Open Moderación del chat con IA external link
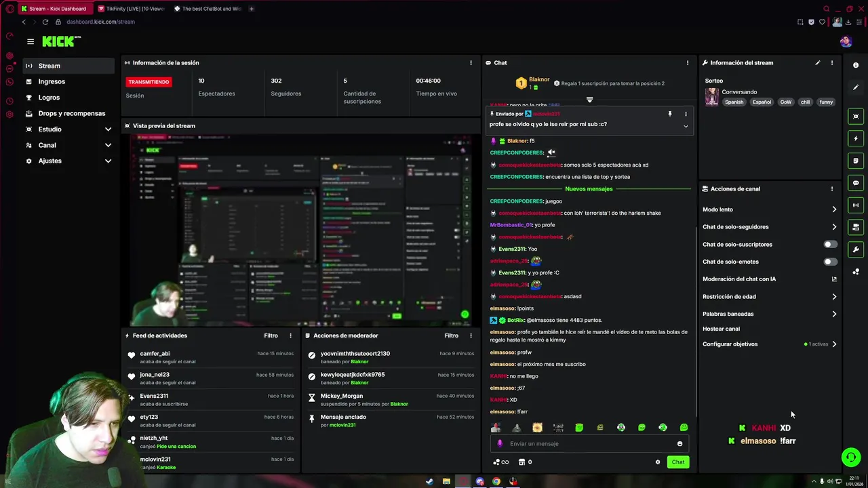 834,279
